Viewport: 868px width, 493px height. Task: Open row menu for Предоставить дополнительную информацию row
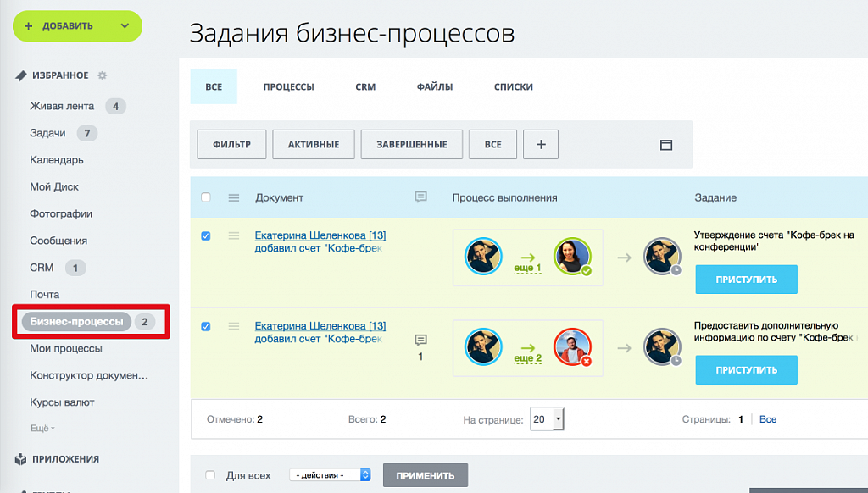pos(234,326)
